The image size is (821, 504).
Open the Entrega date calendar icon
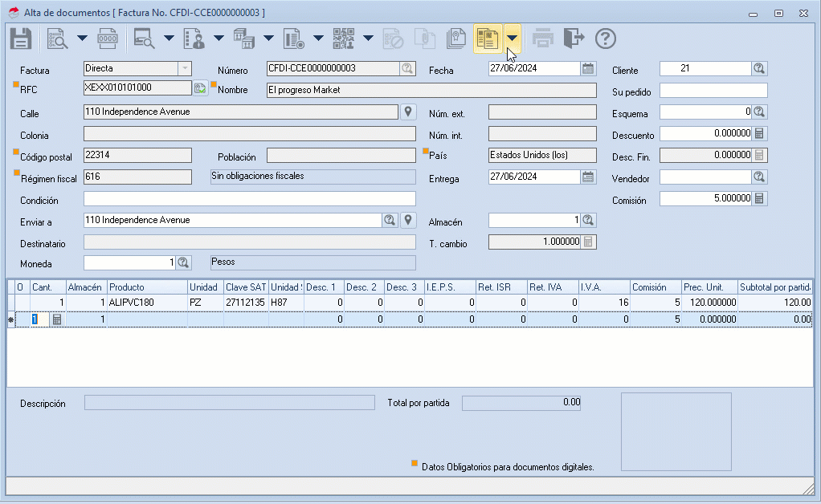point(588,177)
